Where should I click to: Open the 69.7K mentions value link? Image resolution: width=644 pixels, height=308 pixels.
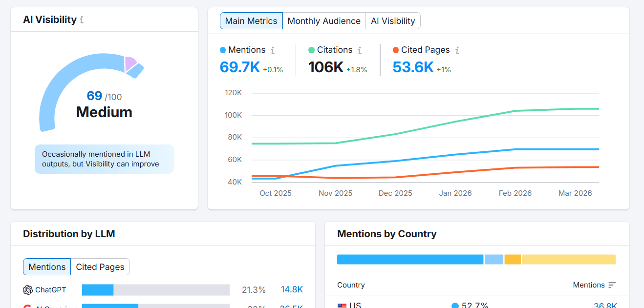click(x=240, y=67)
